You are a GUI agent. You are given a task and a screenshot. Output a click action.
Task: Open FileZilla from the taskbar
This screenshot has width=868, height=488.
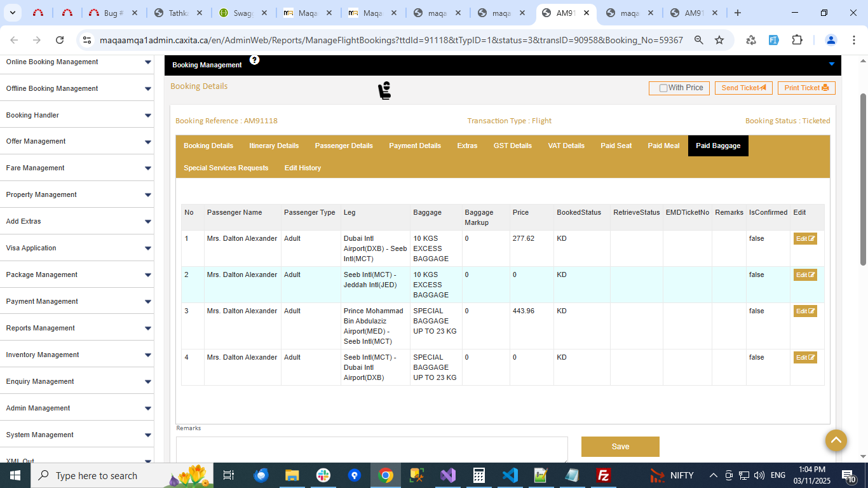pyautogui.click(x=604, y=475)
